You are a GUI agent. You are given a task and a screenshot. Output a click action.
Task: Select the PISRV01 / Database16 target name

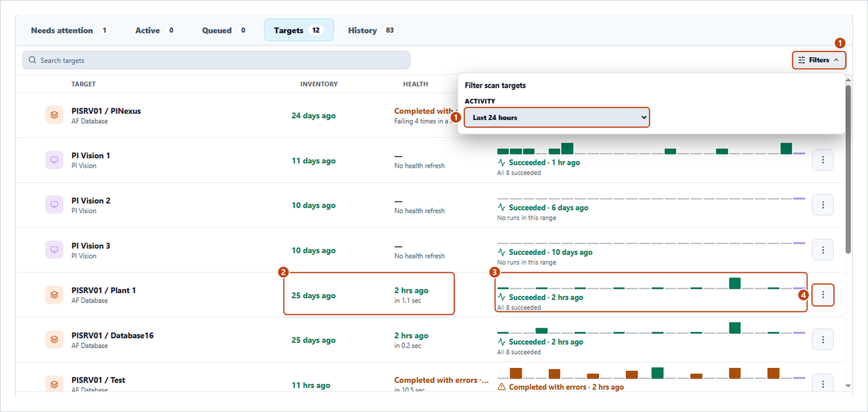coord(112,336)
